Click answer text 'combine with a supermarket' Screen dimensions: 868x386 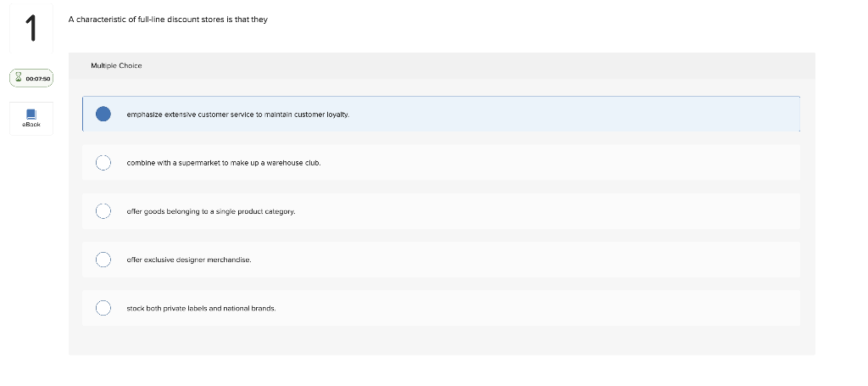tap(224, 163)
